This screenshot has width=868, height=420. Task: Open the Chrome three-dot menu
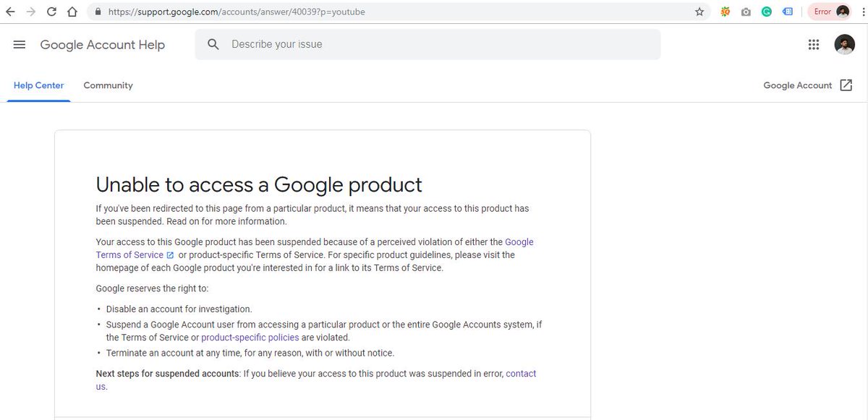point(863,12)
